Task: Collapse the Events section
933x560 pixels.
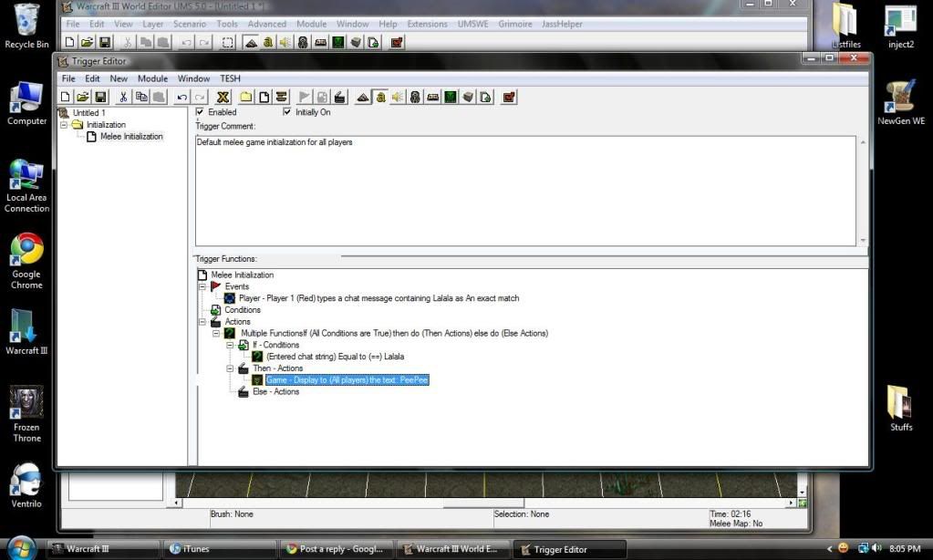Action: 202,287
